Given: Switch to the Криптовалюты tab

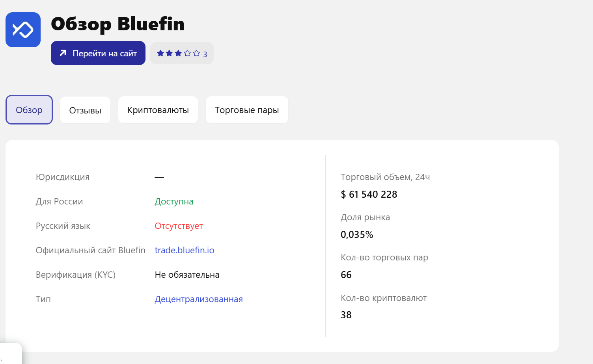Looking at the screenshot, I should [158, 110].
